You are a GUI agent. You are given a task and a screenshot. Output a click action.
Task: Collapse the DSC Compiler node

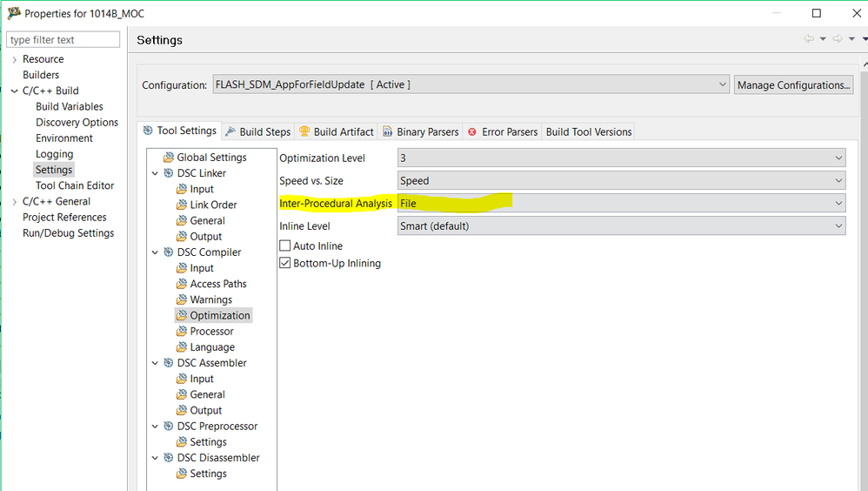tap(155, 252)
